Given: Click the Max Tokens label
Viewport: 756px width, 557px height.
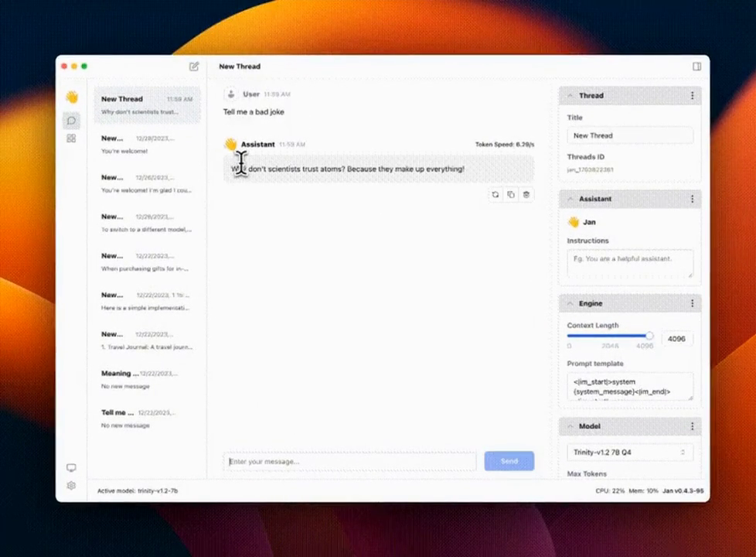Looking at the screenshot, I should click(587, 474).
